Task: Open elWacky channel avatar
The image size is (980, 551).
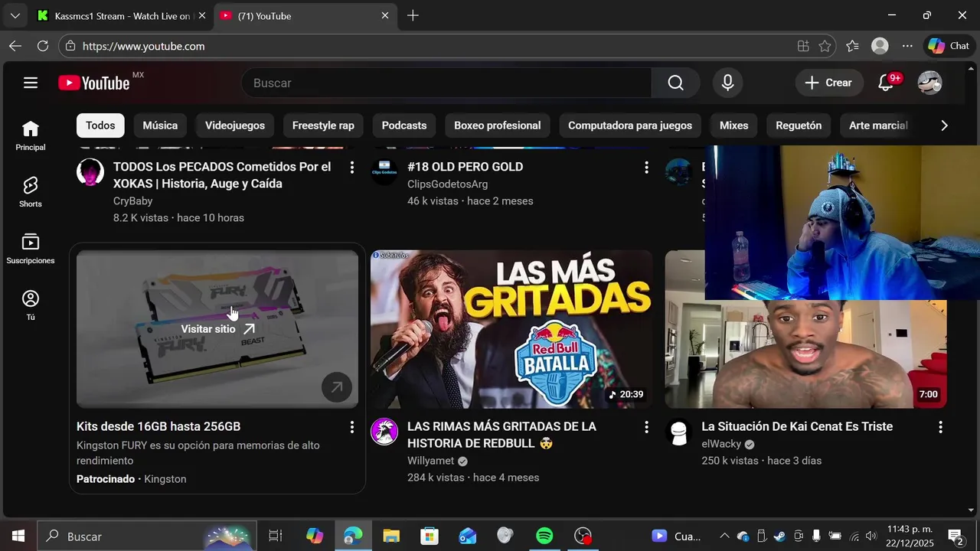Action: 678,432
